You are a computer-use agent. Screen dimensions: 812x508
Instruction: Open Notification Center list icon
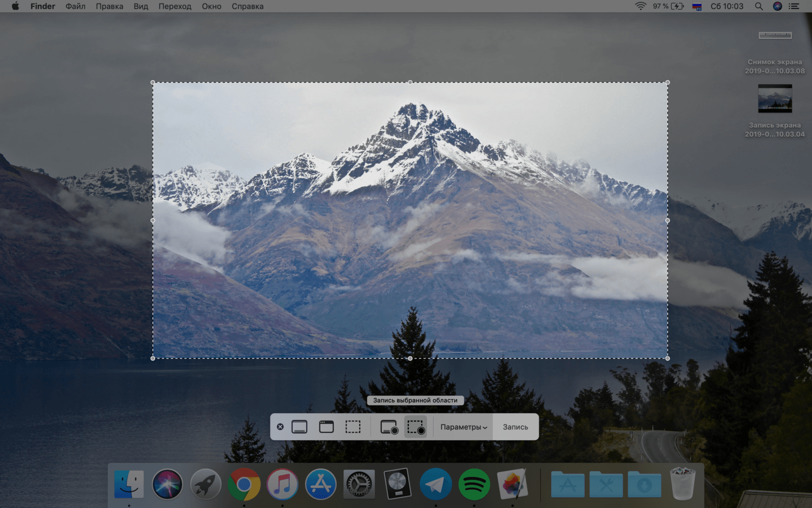coord(794,6)
